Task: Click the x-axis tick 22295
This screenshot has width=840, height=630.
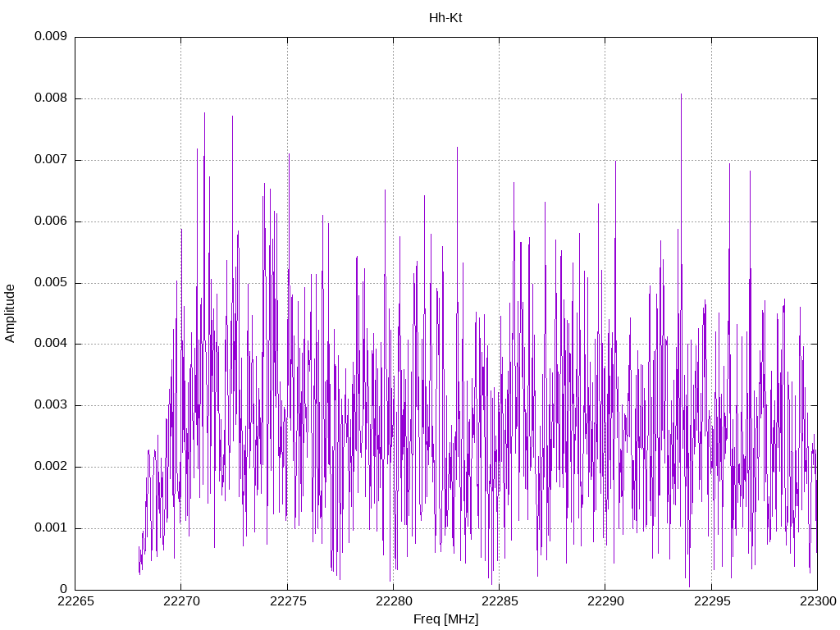Action: (x=712, y=601)
